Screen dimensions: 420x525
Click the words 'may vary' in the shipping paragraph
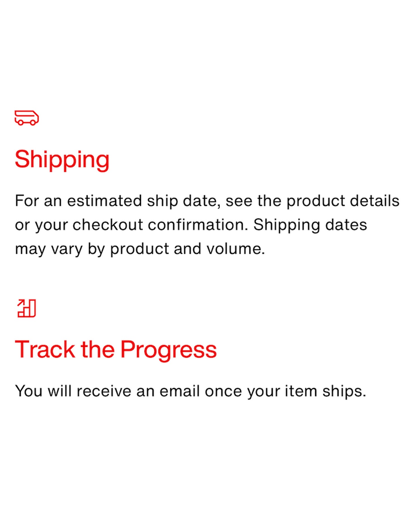pos(49,249)
